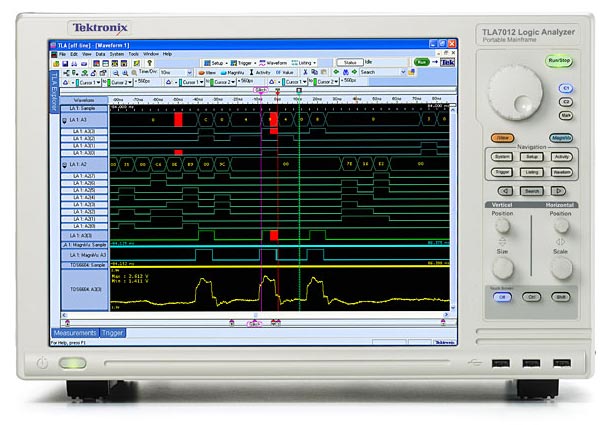Click the Value toolbar button

285,72
